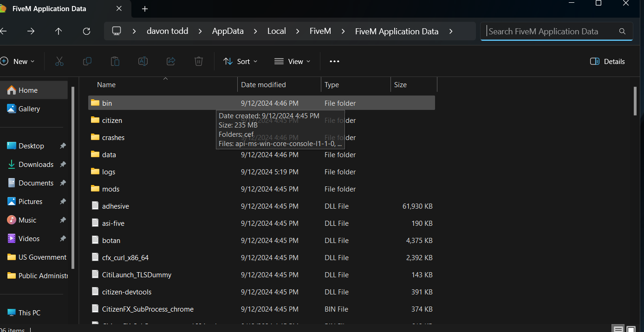644x332 pixels.
Task: Click the Rename icon in toolbar
Action: click(143, 61)
